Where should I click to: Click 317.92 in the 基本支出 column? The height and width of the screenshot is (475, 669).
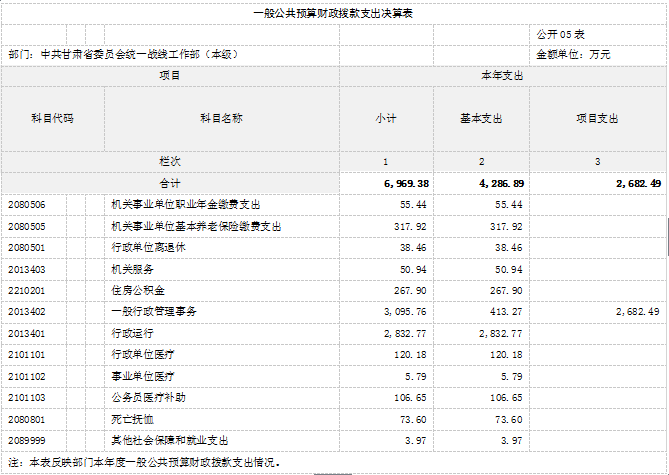[x=506, y=227]
